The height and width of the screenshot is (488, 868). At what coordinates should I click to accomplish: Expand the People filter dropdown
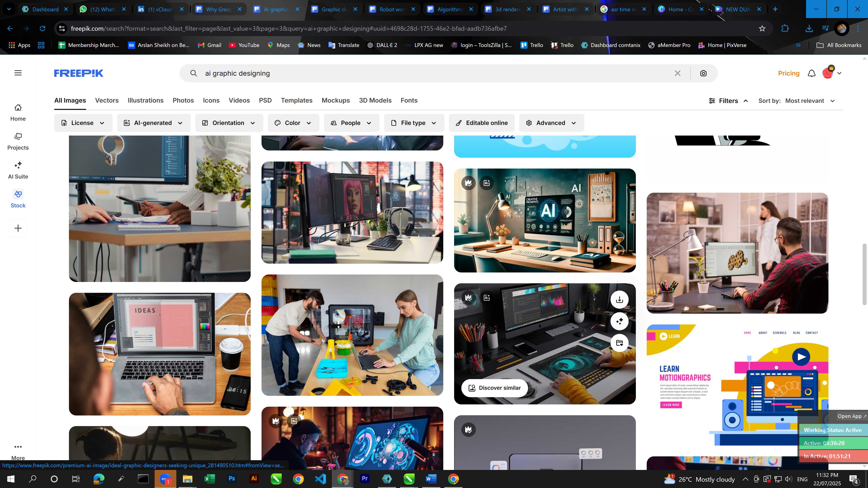point(351,123)
